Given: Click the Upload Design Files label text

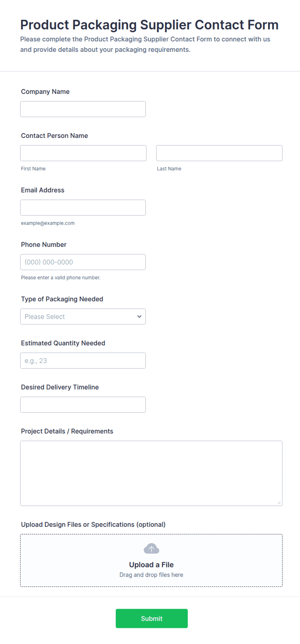Looking at the screenshot, I should (93, 525).
